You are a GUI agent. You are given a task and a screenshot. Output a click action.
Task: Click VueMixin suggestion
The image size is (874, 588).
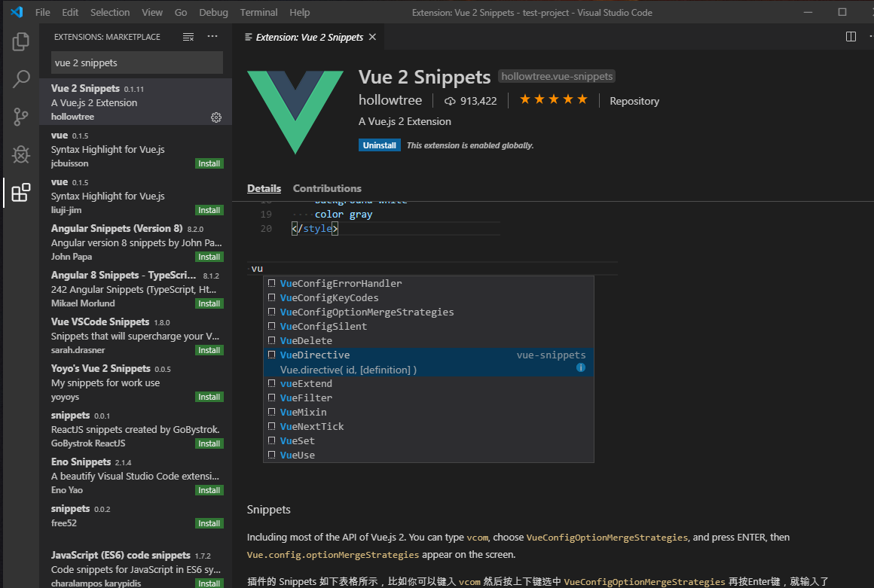coord(428,412)
